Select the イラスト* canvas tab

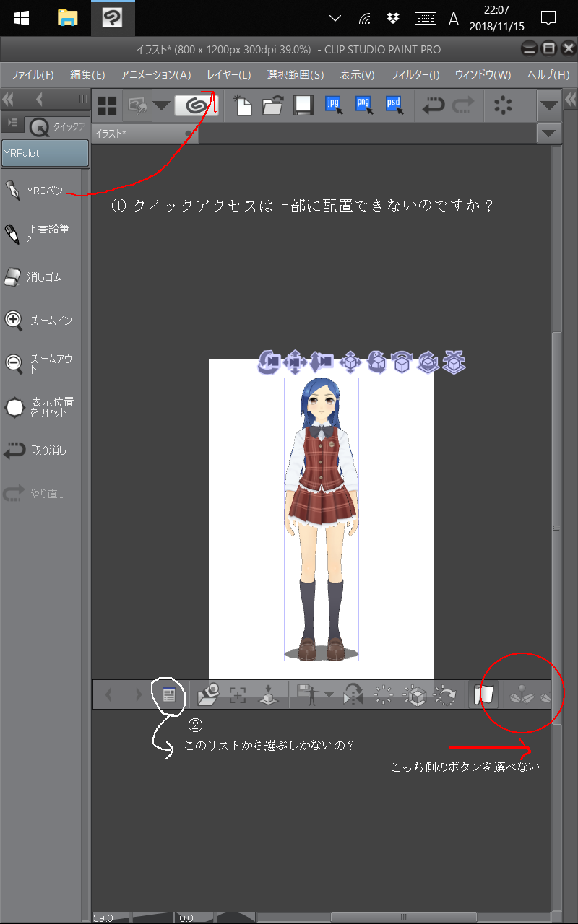[x=145, y=134]
